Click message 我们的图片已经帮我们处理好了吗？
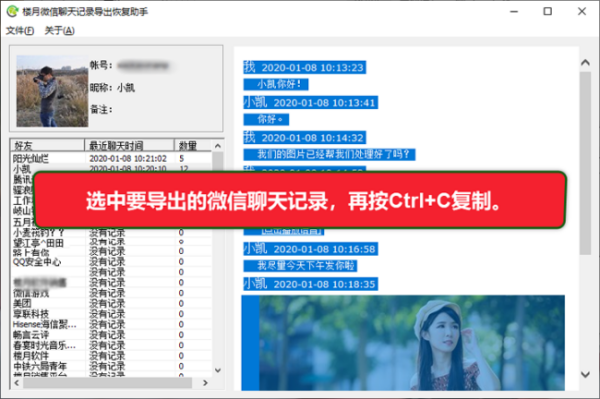Screen dimensions: 600x399 point(329,155)
